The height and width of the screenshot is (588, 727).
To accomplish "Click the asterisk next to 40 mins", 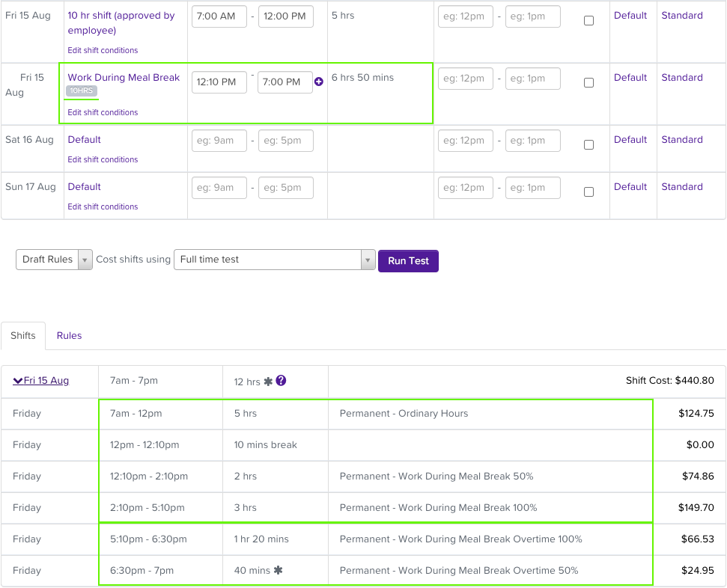I will [279, 570].
